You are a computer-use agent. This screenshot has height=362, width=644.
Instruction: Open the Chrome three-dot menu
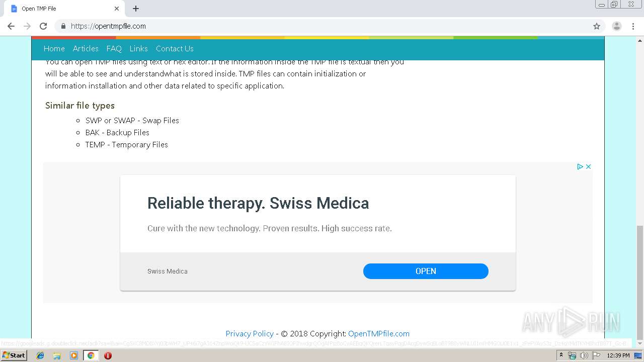pyautogui.click(x=633, y=26)
